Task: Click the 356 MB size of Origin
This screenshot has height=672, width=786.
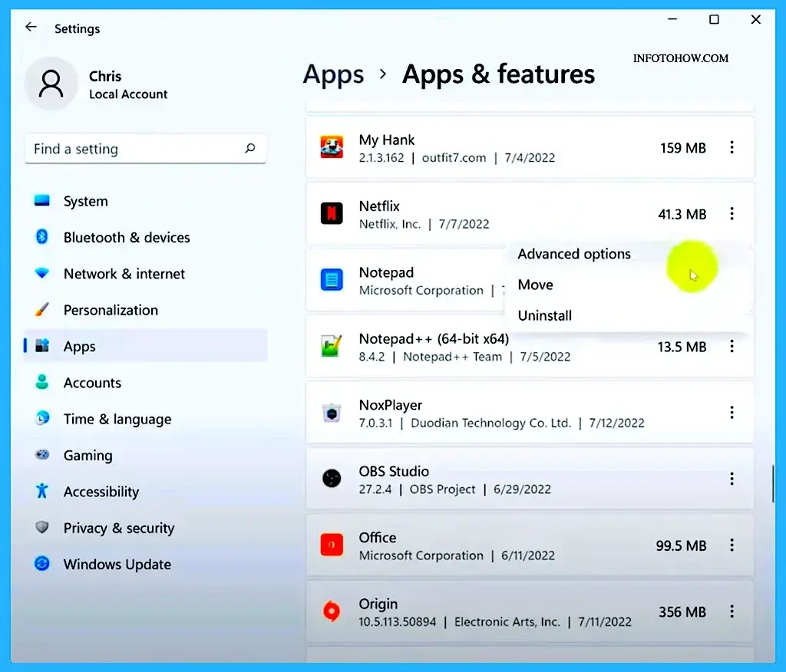Action: point(682,612)
